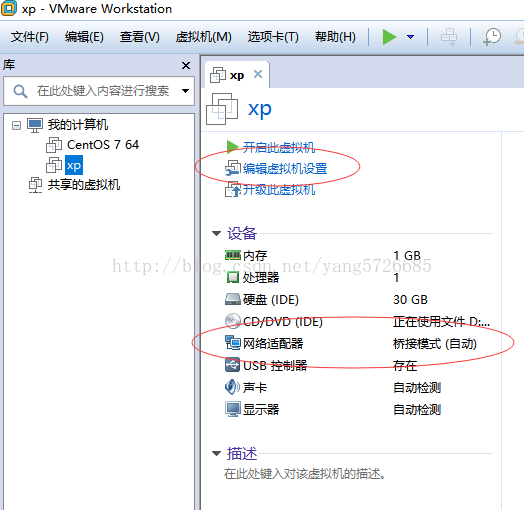Click the large xp VM header icon
This screenshot has width=524, height=510.
222,109
